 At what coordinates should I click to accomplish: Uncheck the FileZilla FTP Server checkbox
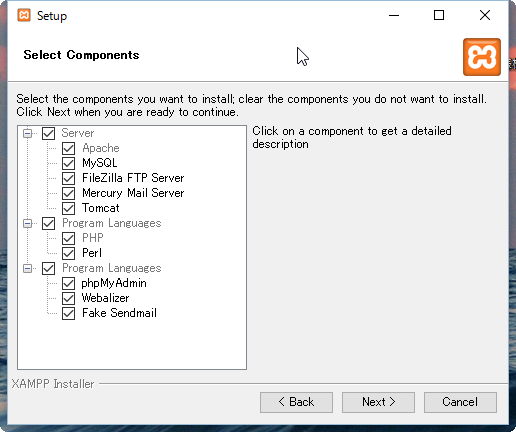click(x=68, y=178)
